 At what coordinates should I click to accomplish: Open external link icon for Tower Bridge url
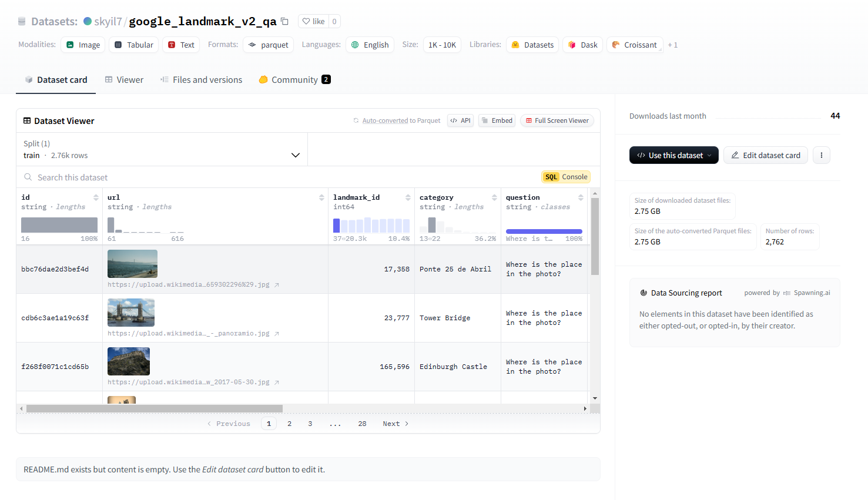pyautogui.click(x=276, y=334)
